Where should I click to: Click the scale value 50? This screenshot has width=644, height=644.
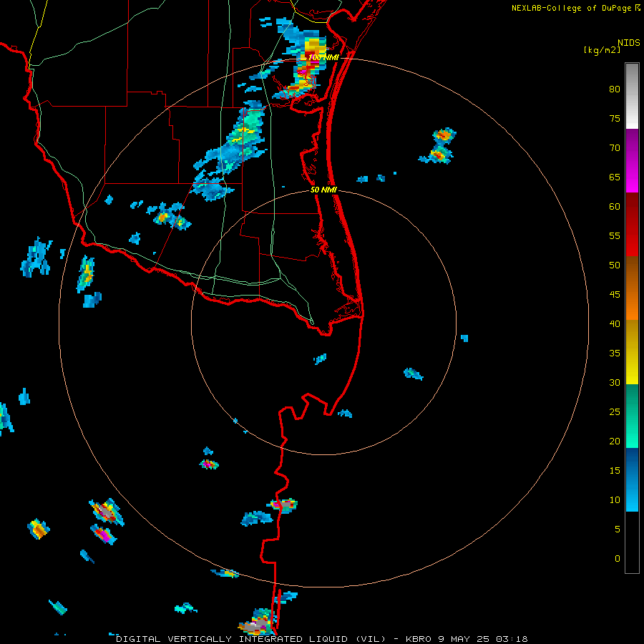coord(615,265)
